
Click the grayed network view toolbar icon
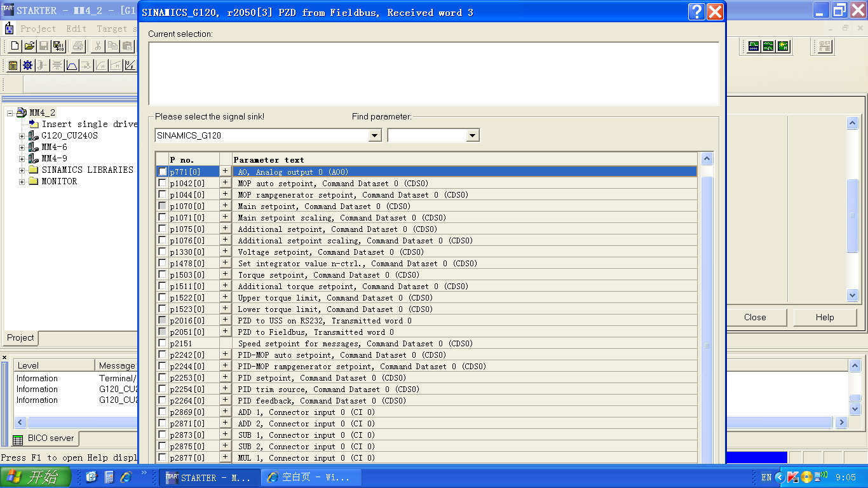pyautogui.click(x=825, y=46)
